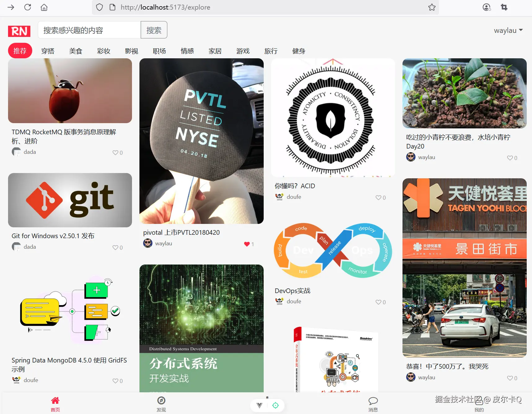Open dada's profile from the RocketMQ post
The width and height of the screenshot is (532, 414).
click(x=16, y=152)
